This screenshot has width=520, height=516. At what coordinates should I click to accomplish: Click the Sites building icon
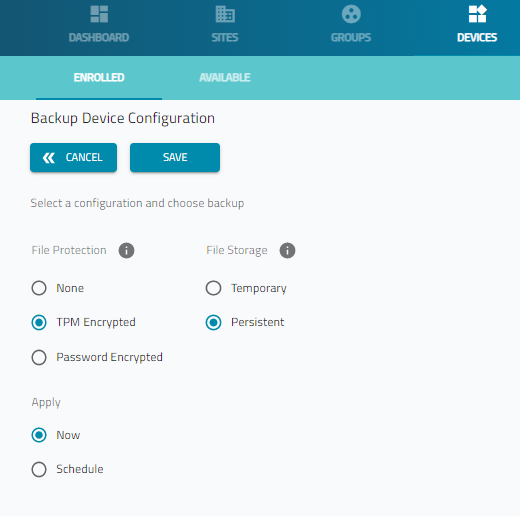(x=225, y=14)
